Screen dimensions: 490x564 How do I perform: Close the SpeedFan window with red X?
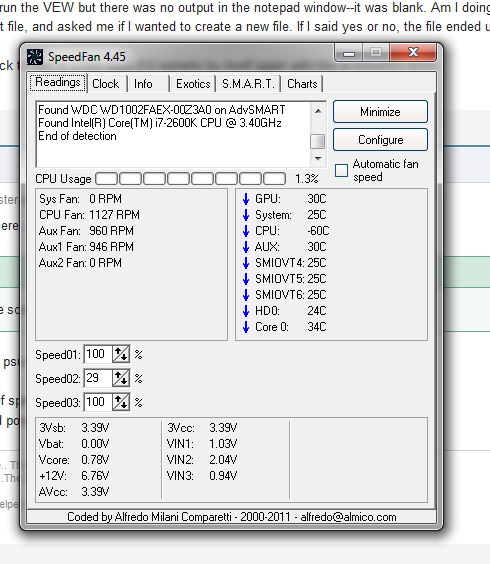pos(413,53)
